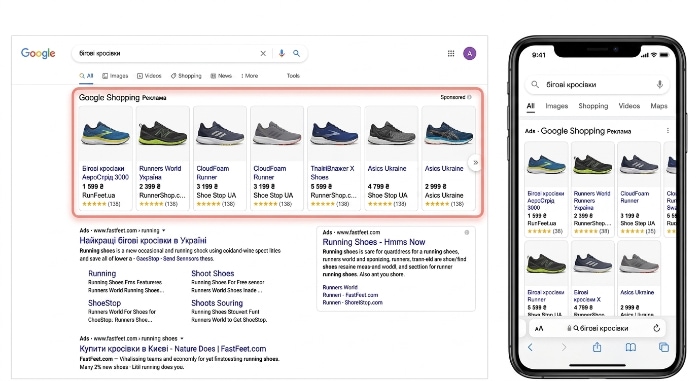Click the Shoots Scuring sitelink
This screenshot has height=381, width=700.
click(217, 303)
